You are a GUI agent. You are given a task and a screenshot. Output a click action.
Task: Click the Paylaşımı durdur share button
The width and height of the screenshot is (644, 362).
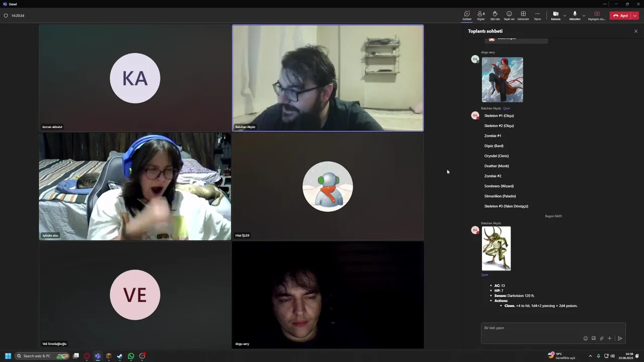point(597,16)
